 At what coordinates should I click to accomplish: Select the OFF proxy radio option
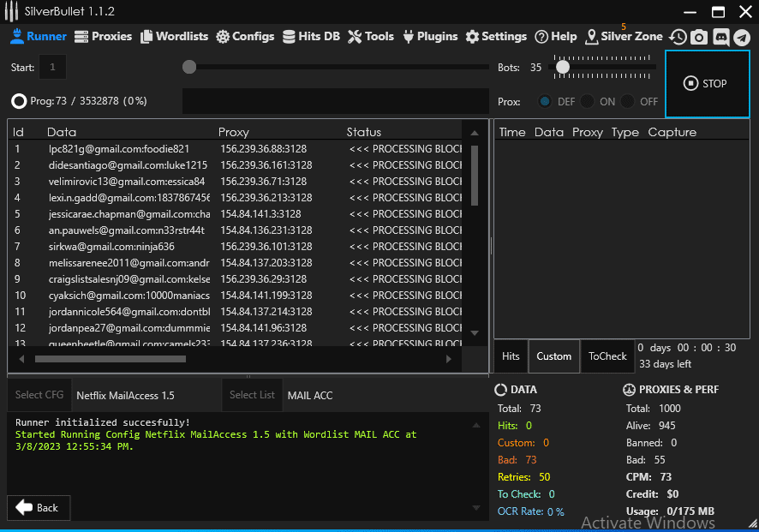coord(628,101)
